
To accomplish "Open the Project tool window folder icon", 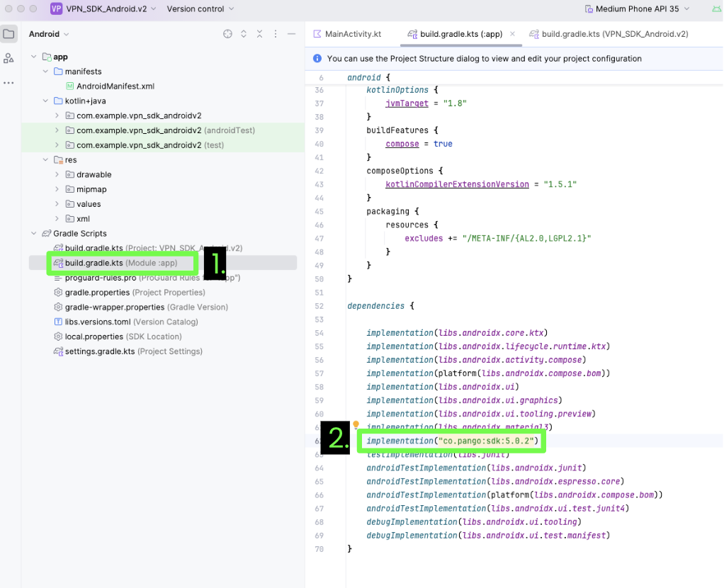I will 9,34.
